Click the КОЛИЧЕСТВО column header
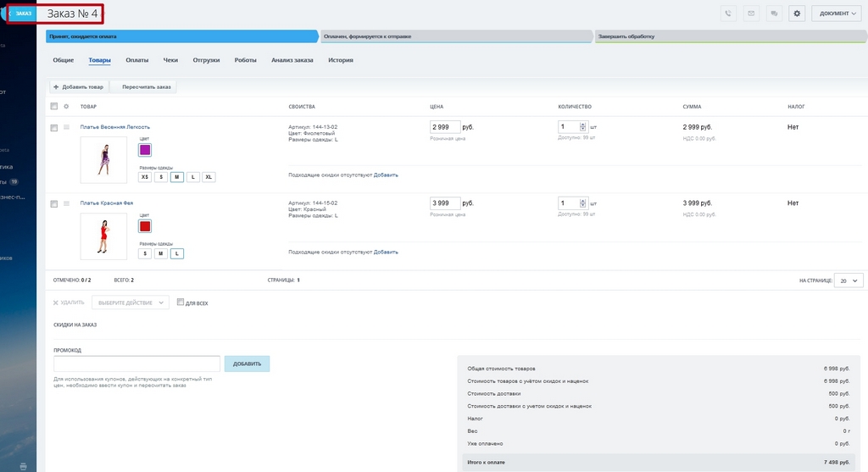This screenshot has height=472, width=868. [575, 106]
